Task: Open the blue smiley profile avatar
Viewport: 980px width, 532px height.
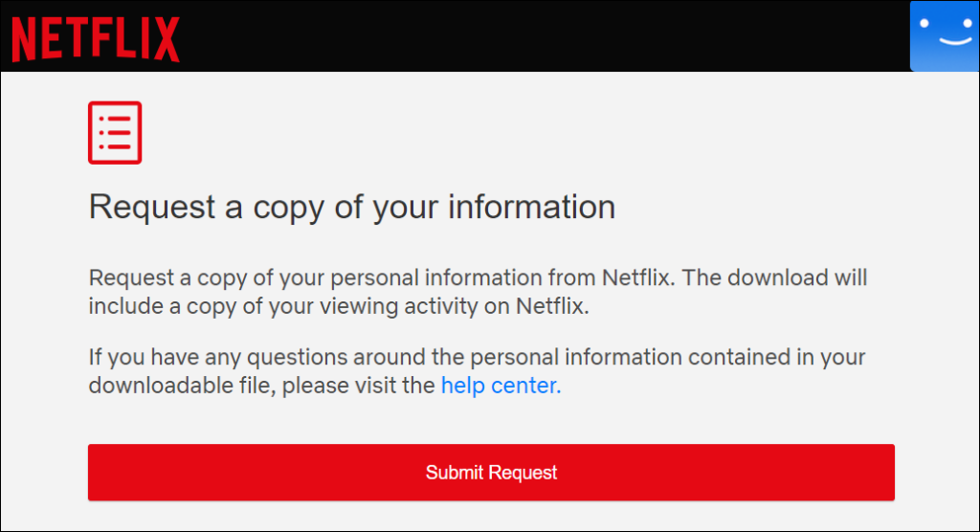Action: (944, 36)
